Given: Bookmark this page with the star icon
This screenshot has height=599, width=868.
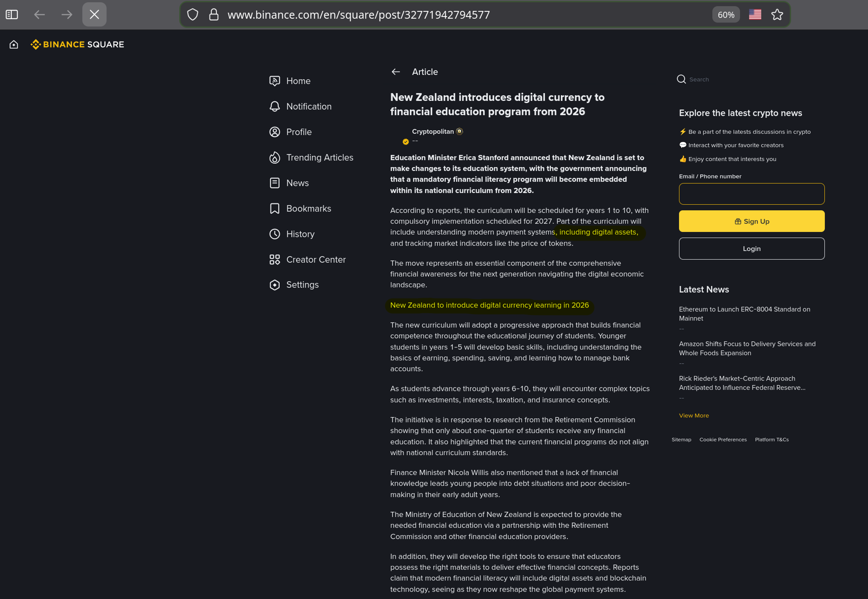Looking at the screenshot, I should 777,15.
